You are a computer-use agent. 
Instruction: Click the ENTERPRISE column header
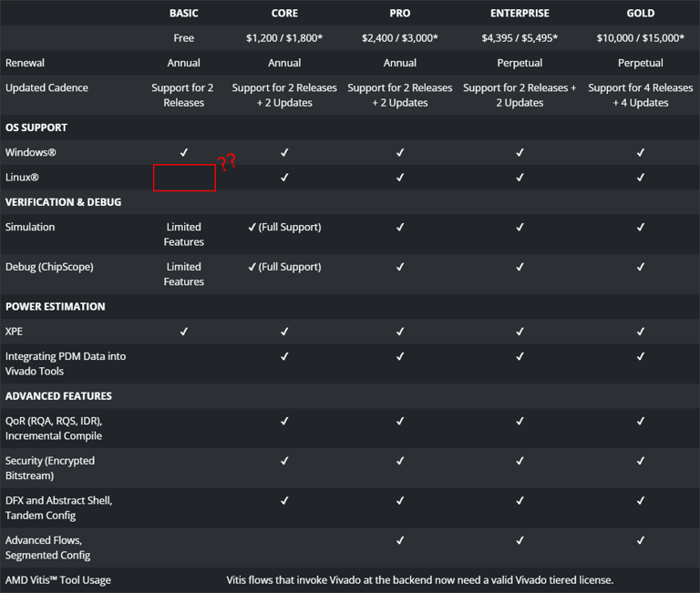pos(520,13)
